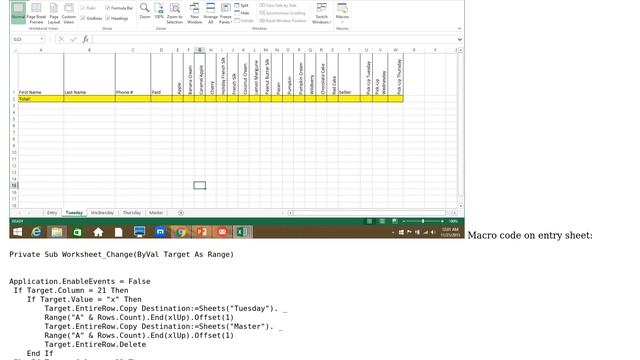Switch to the Entry sheet tab

coord(52,213)
